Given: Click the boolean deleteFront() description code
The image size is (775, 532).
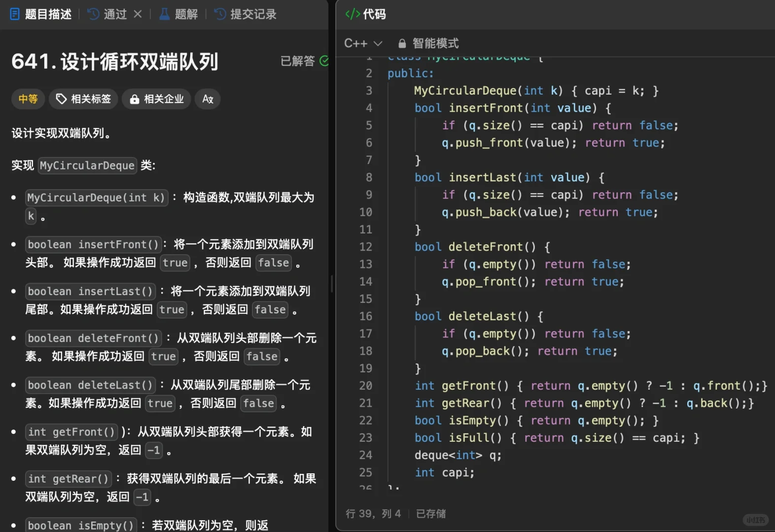Looking at the screenshot, I should [x=94, y=338].
